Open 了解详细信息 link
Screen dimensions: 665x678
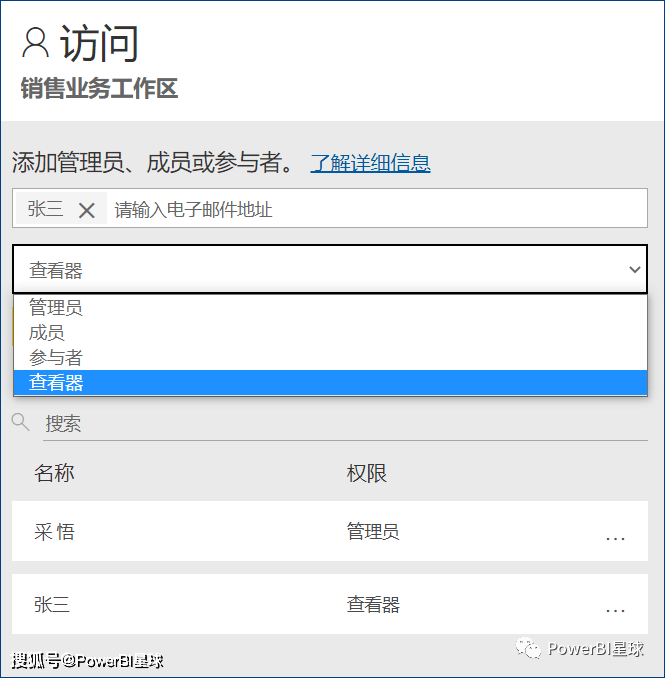coord(370,163)
